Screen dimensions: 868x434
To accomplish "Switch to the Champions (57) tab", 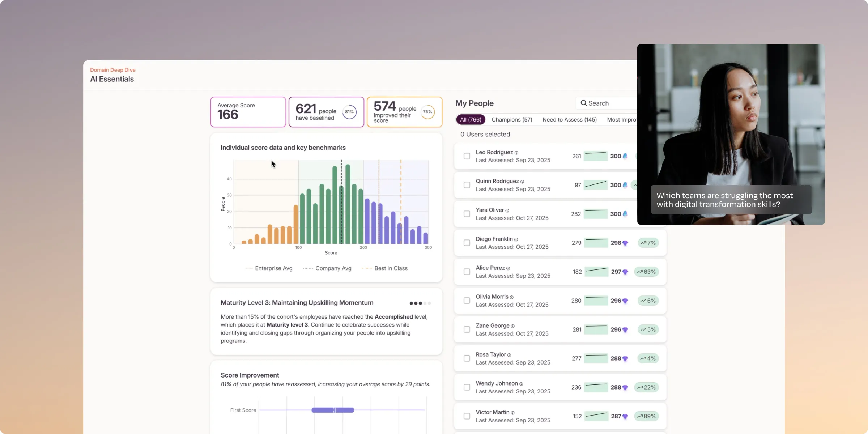I will coord(512,119).
